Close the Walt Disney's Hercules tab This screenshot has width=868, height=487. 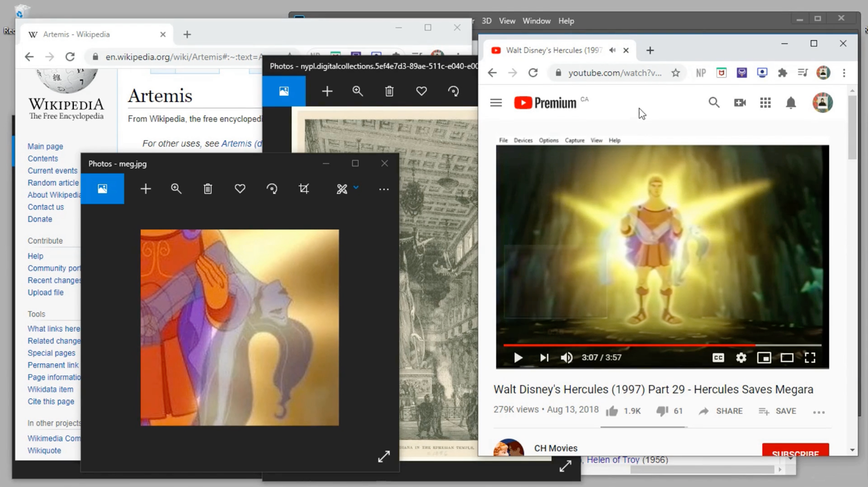click(626, 50)
